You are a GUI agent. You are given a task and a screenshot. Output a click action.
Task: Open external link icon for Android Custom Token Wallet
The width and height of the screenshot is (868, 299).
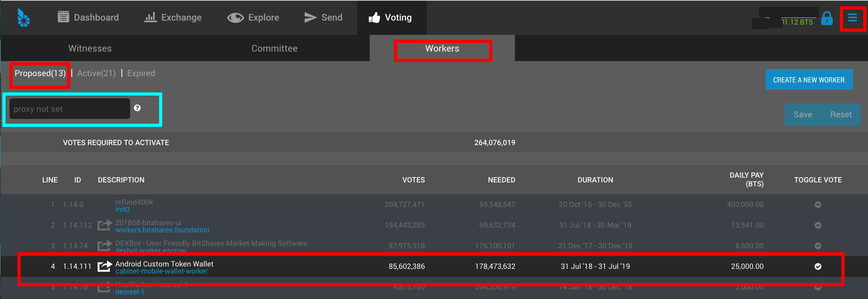(105, 266)
